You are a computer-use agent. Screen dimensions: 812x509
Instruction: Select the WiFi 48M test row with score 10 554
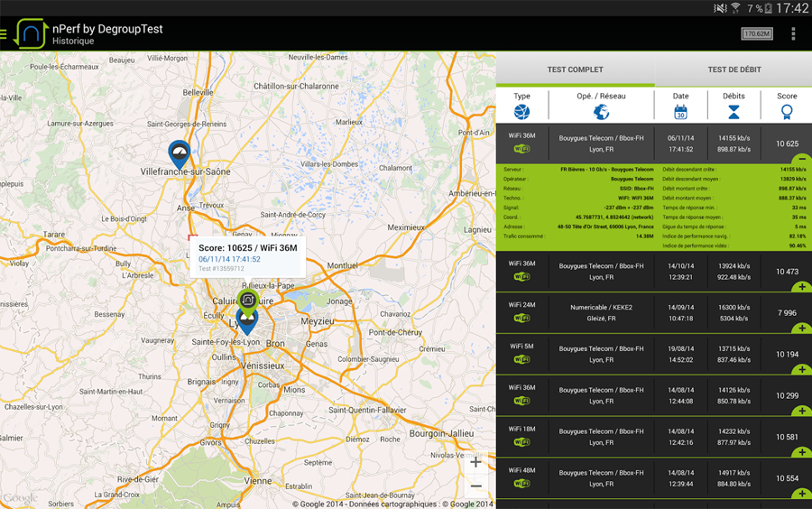pos(653,478)
